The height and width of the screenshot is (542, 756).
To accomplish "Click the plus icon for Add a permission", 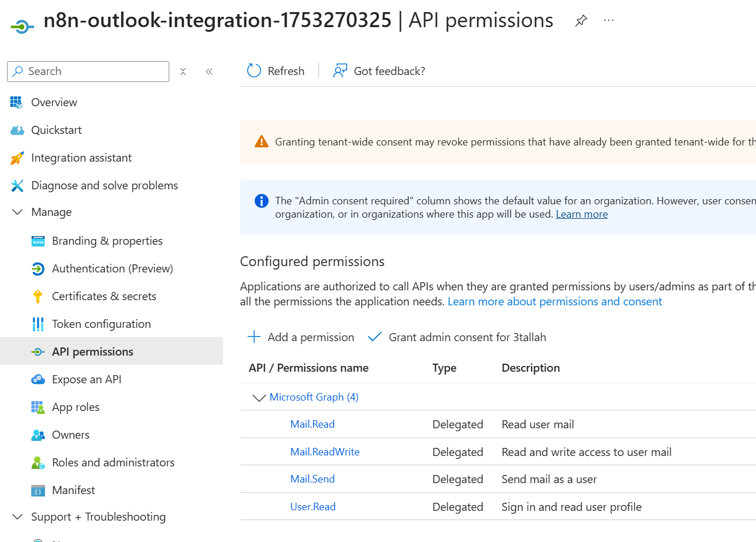I will pyautogui.click(x=254, y=337).
